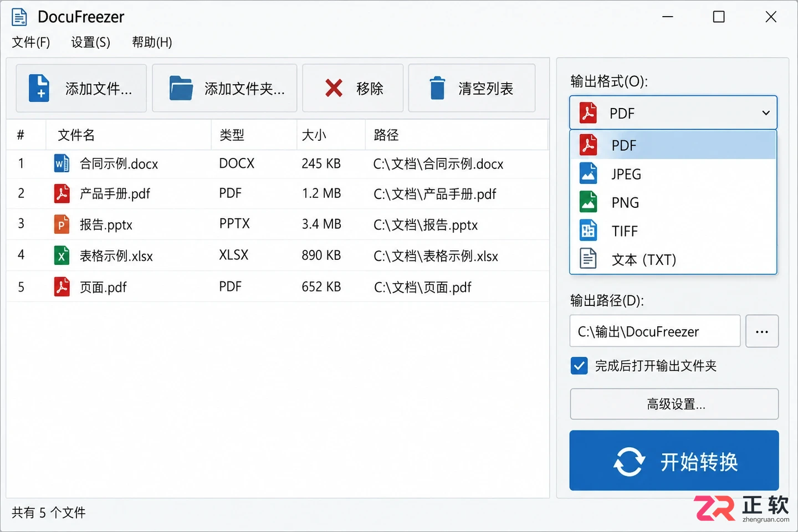Collapse the 输出格式 combo box
The height and width of the screenshot is (532, 798).
pos(673,113)
